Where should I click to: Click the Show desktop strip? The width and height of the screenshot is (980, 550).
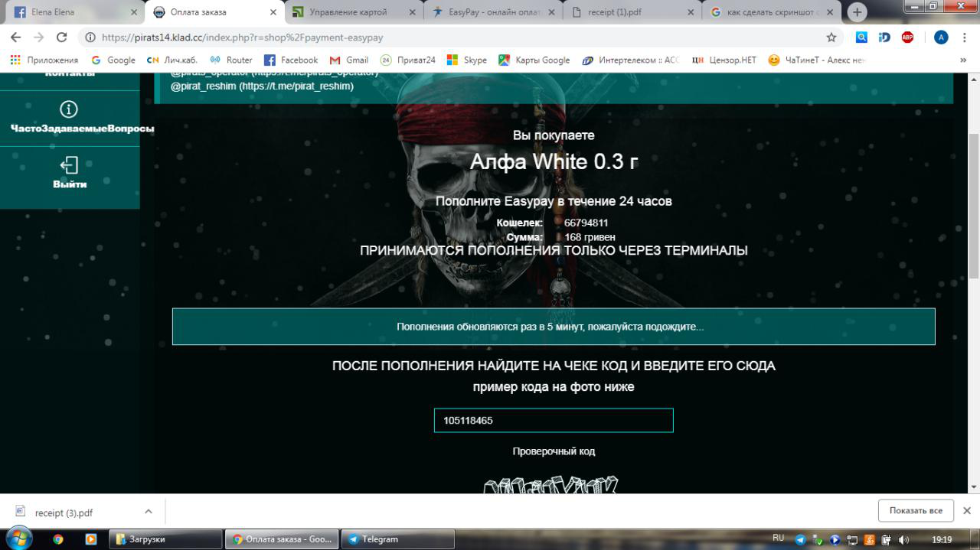pos(975,539)
